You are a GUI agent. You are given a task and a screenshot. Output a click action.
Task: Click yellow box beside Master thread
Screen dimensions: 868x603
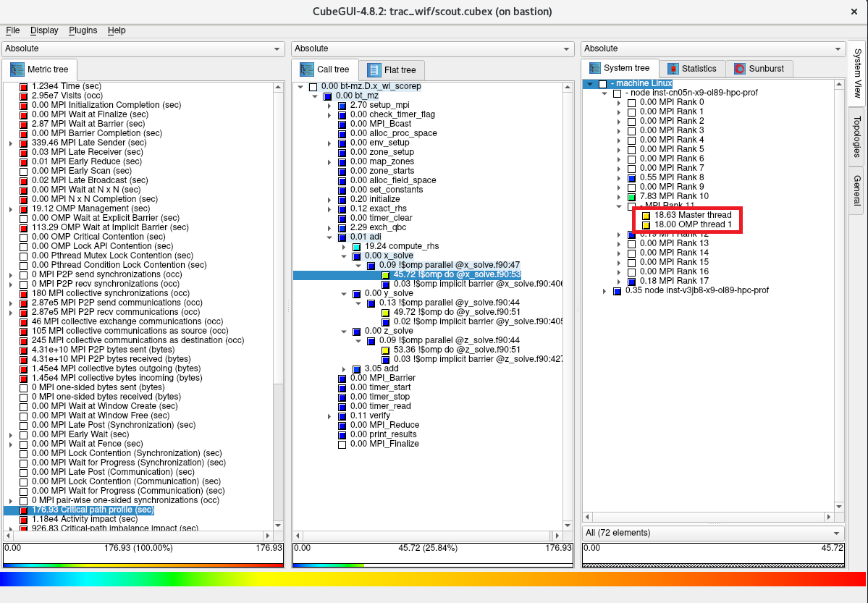646,216
